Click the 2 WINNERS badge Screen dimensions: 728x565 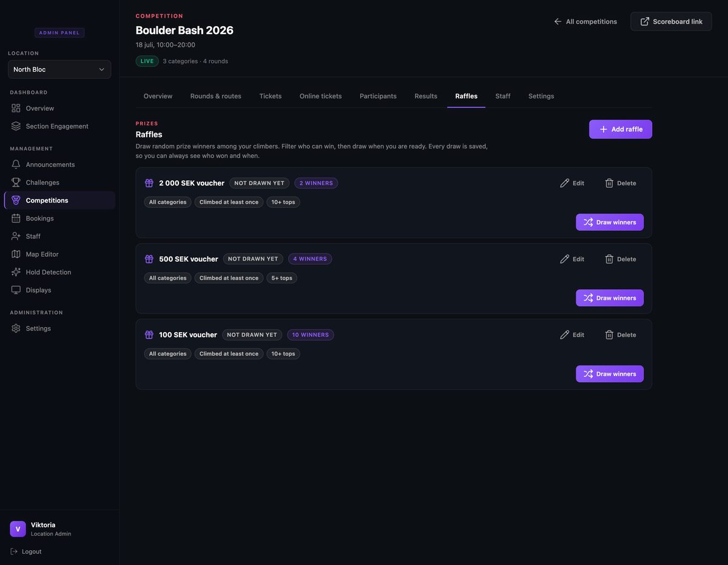tap(316, 183)
